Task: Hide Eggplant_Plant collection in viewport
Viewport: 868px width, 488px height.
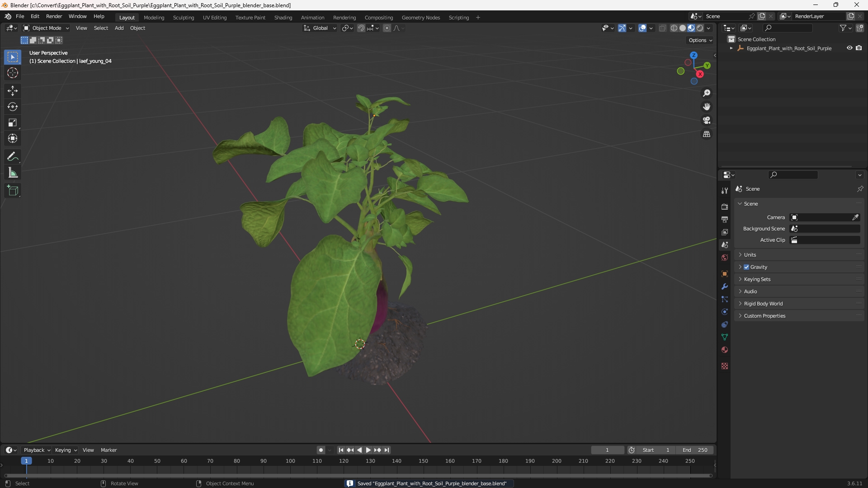Action: point(849,48)
